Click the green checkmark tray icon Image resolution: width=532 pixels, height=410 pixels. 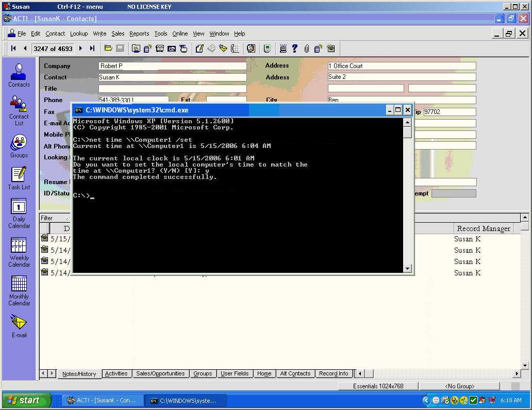click(x=473, y=401)
